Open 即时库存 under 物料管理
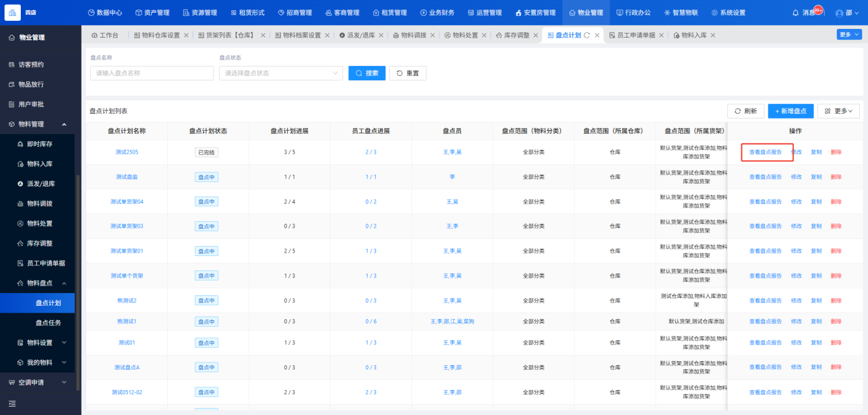Viewport: 868px width, 415px height. pos(40,144)
